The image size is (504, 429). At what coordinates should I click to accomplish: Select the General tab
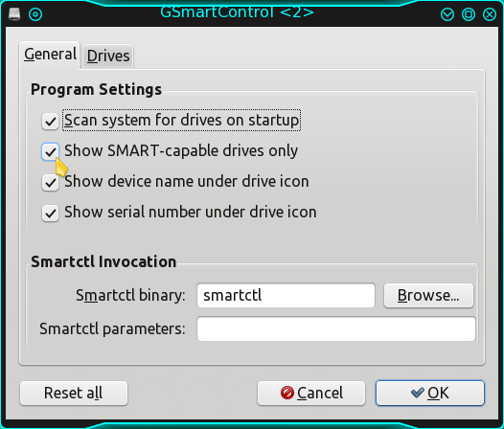[x=50, y=55]
